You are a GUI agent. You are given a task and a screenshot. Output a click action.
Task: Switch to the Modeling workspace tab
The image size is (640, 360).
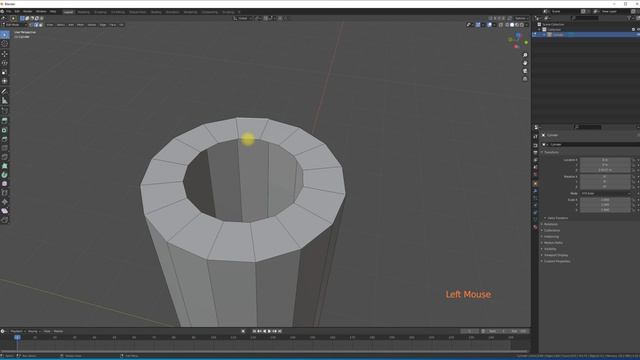click(83, 12)
